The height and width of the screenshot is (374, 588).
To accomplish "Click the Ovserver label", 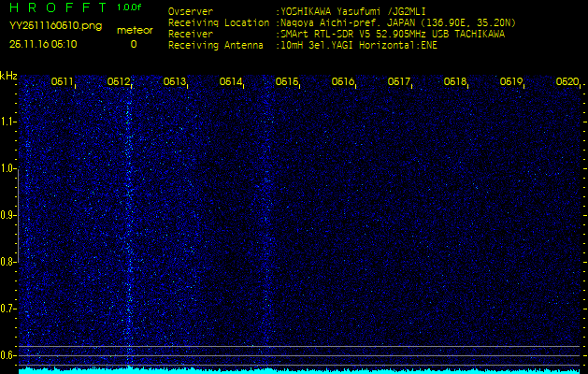I will pyautogui.click(x=191, y=11).
